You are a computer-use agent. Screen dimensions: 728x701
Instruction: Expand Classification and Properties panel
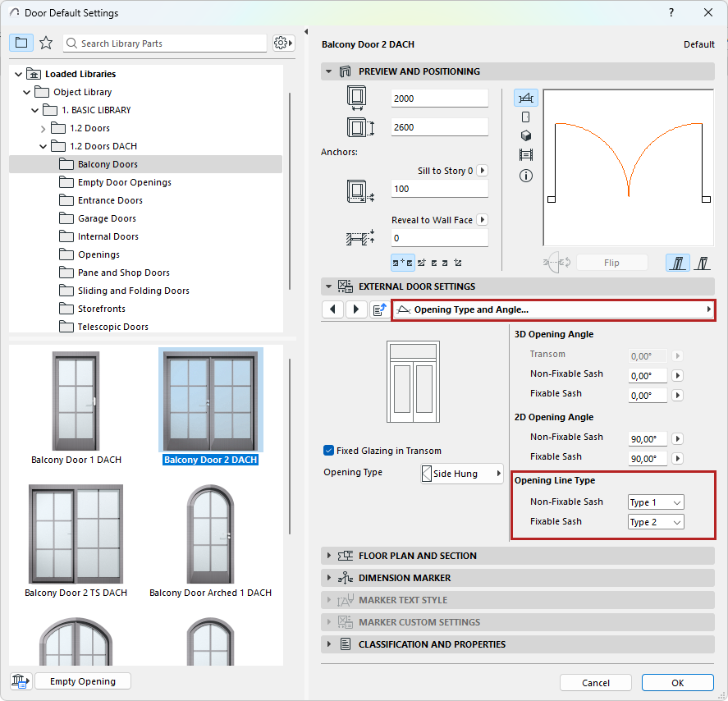coord(329,644)
